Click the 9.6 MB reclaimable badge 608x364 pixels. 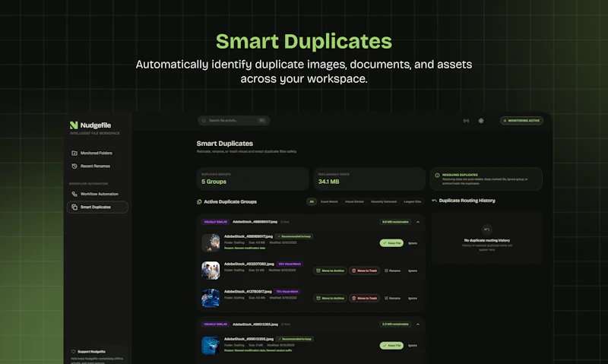(395, 222)
